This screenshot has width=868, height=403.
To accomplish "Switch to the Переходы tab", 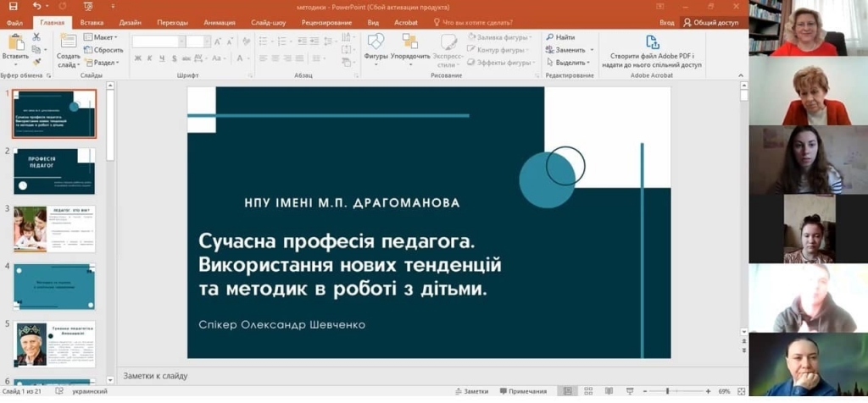I will (x=172, y=23).
